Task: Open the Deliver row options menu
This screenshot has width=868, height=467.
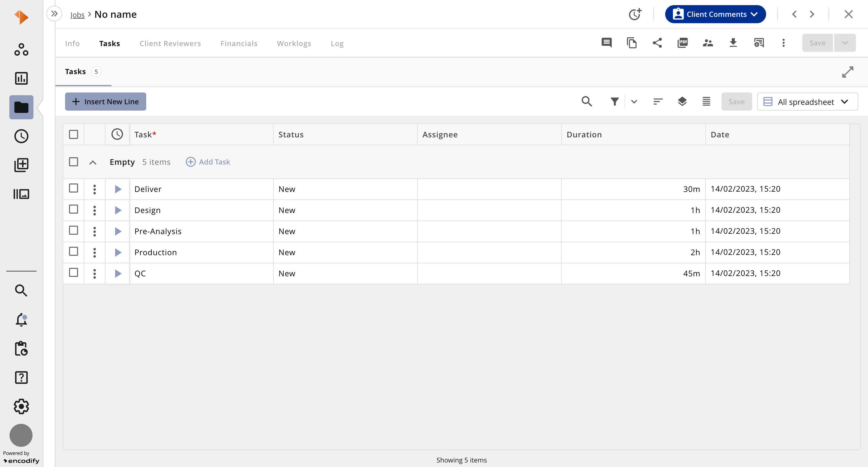Action: (95, 189)
